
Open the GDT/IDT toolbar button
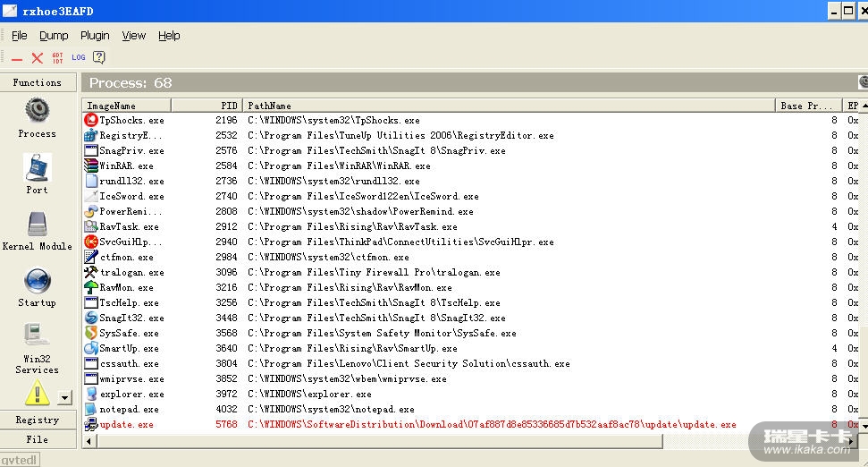pyautogui.click(x=57, y=57)
